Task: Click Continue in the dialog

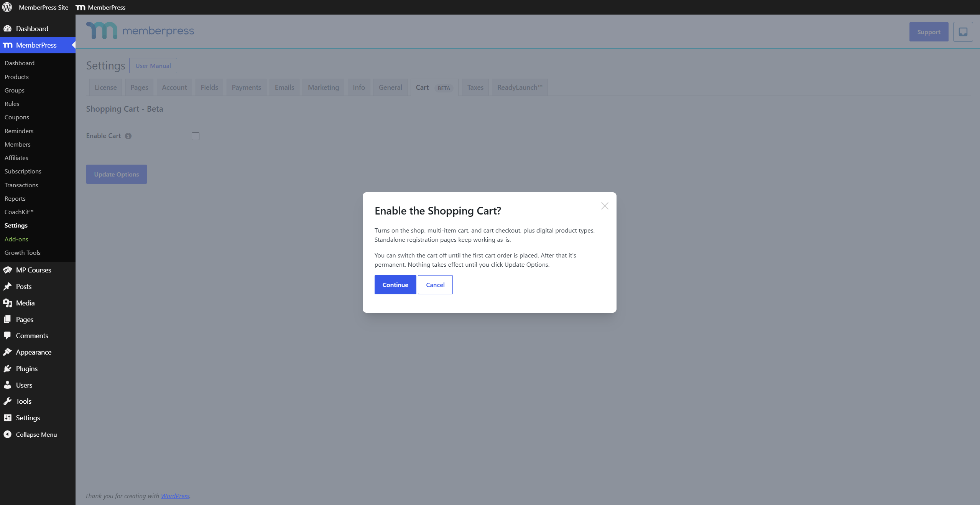Action: coord(395,285)
